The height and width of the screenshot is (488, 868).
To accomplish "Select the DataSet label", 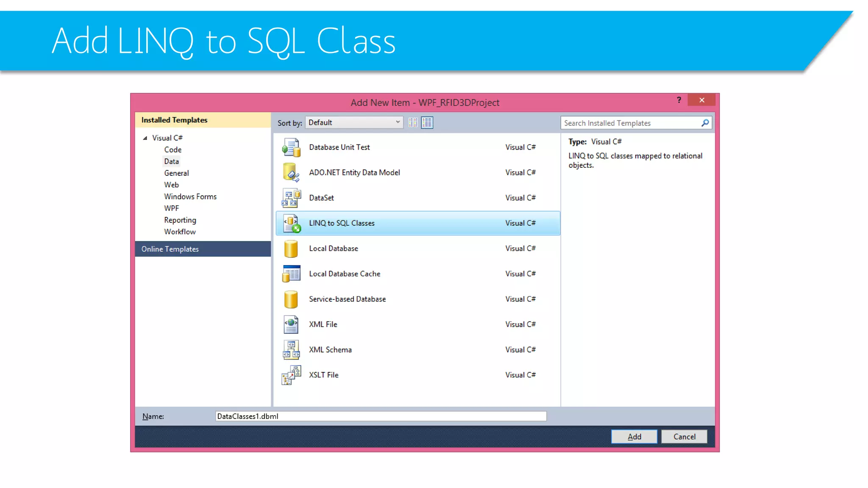I will point(321,198).
